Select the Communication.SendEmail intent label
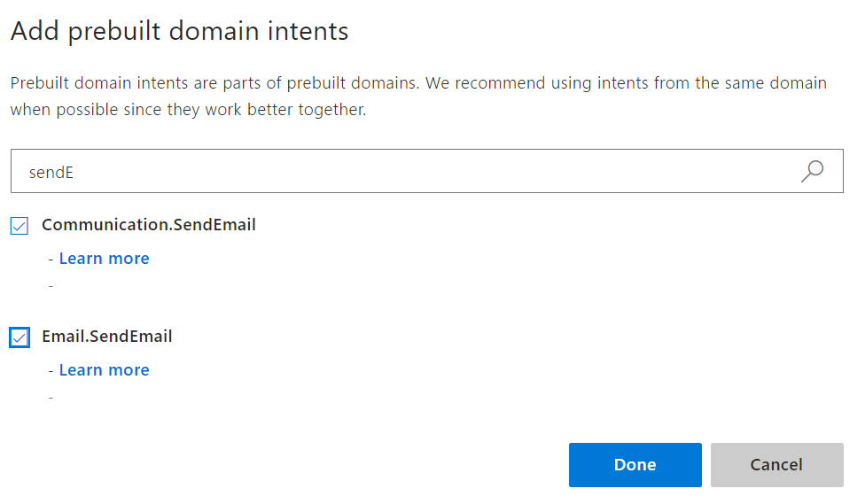 [149, 225]
